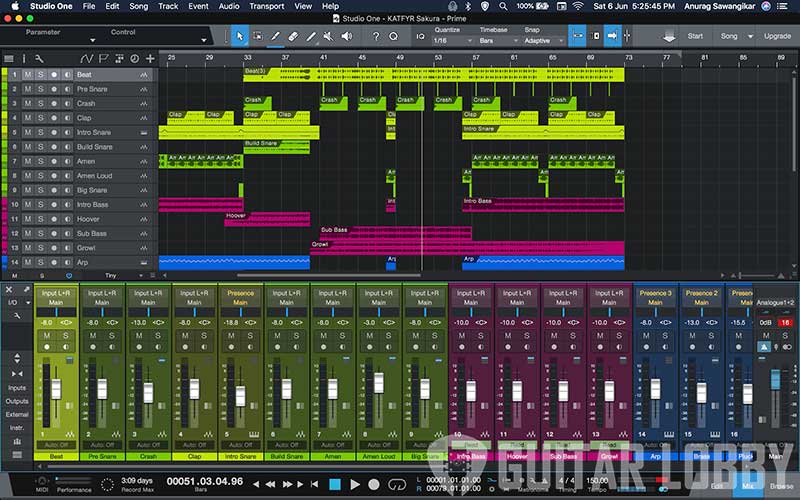This screenshot has height=500, width=800.
Task: Open Auto: Off menu on Beat channel
Action: (x=56, y=445)
